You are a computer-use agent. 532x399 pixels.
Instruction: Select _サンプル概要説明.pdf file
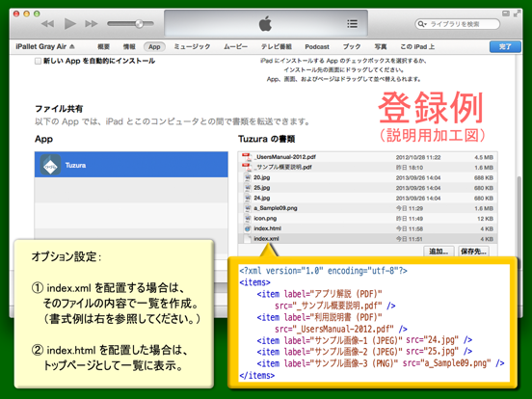coord(368,167)
